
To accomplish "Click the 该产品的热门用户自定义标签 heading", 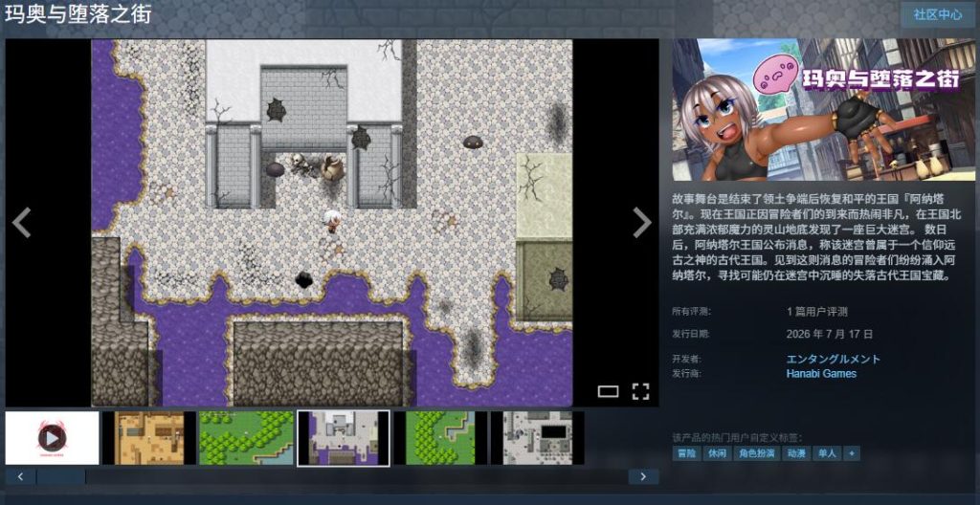I will (736, 437).
